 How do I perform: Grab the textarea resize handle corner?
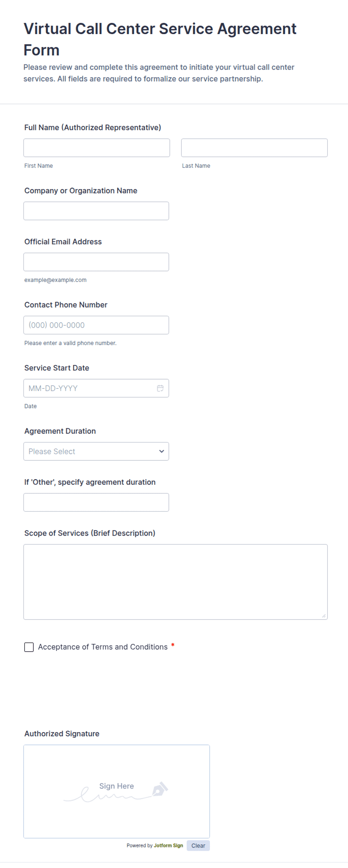[x=324, y=616]
